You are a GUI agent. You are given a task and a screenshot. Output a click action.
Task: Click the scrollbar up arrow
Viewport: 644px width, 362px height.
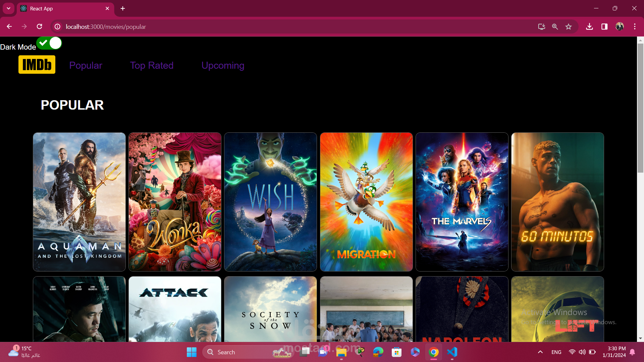pyautogui.click(x=640, y=40)
